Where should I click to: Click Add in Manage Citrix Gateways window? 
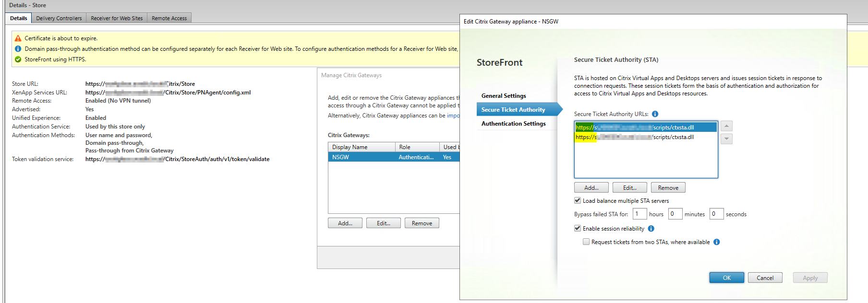pyautogui.click(x=345, y=223)
